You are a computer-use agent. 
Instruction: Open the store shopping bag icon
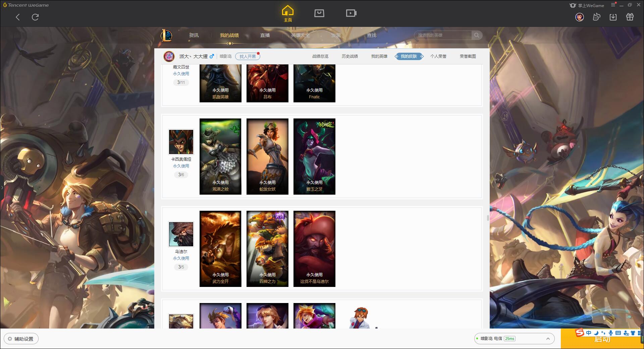pyautogui.click(x=319, y=13)
